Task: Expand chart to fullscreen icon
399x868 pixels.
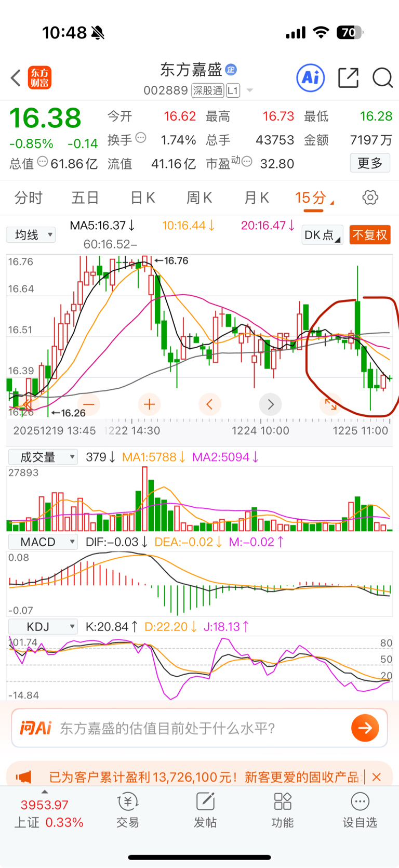Action: pos(331,404)
